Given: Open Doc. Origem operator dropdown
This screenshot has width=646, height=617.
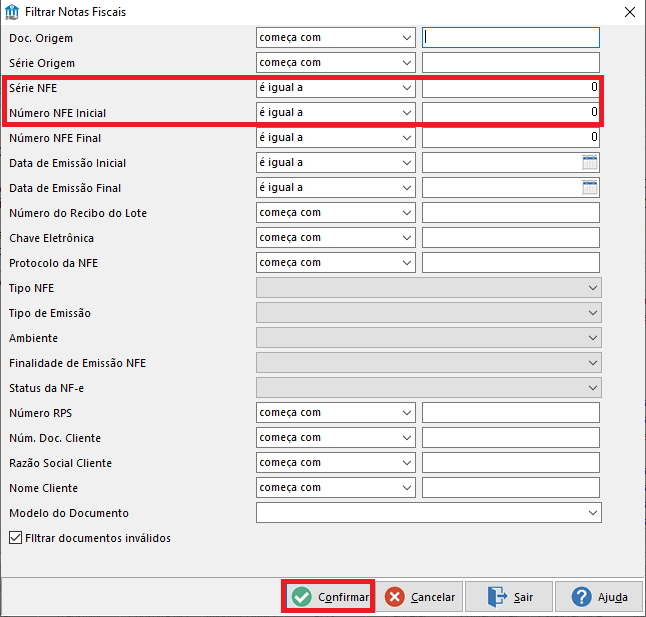Looking at the screenshot, I should (x=335, y=37).
